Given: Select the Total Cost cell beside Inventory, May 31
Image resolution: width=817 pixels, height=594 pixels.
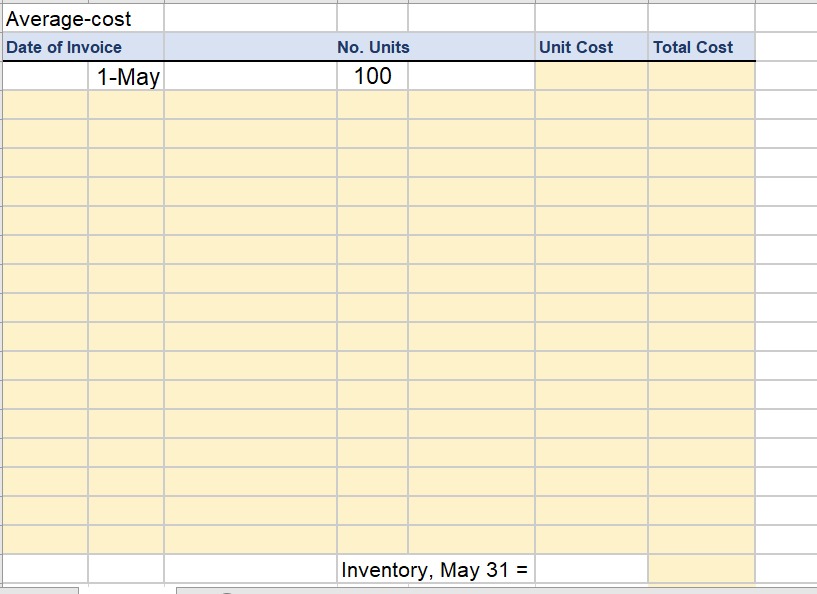Looking at the screenshot, I should [x=701, y=569].
